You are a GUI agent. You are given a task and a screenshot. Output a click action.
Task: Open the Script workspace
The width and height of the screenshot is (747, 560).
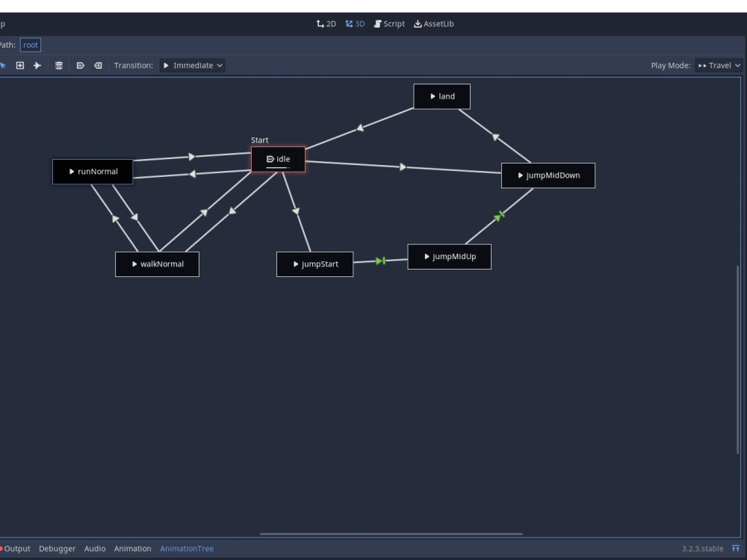coord(389,23)
